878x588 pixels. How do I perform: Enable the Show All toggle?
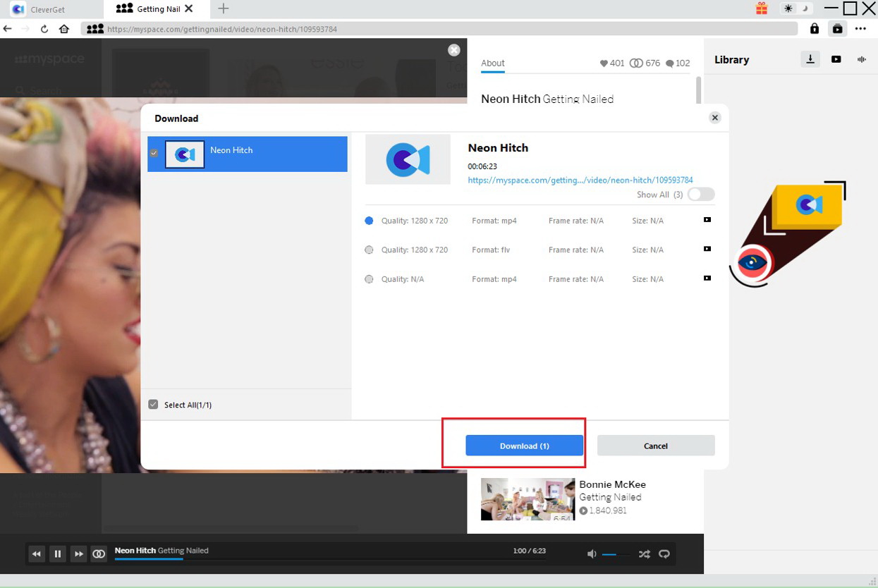pos(700,195)
